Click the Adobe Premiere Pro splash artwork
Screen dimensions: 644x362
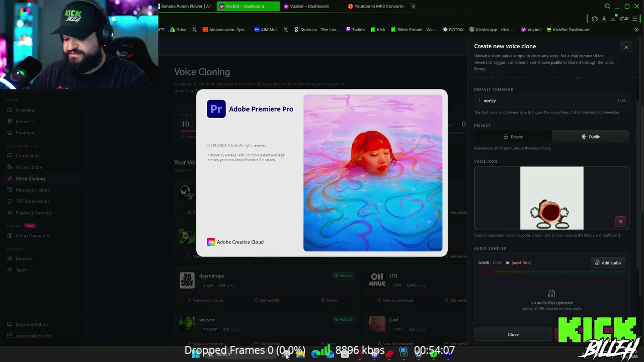(373, 172)
